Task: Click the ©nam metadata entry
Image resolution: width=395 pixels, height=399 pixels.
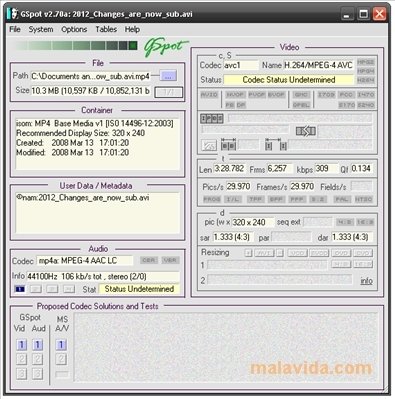Action: coord(83,198)
